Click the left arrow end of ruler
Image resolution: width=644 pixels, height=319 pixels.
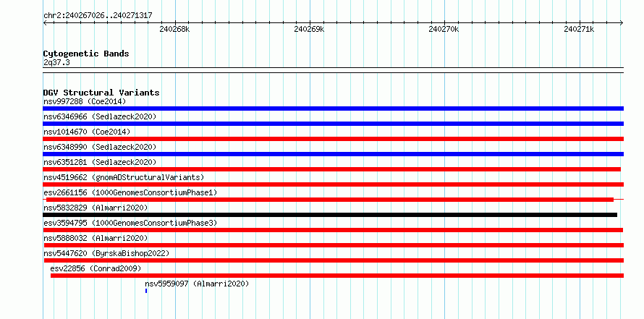45,22
